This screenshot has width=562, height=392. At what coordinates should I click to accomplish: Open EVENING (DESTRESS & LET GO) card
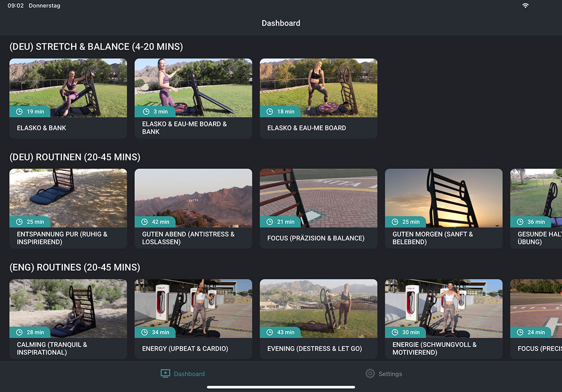pyautogui.click(x=318, y=319)
